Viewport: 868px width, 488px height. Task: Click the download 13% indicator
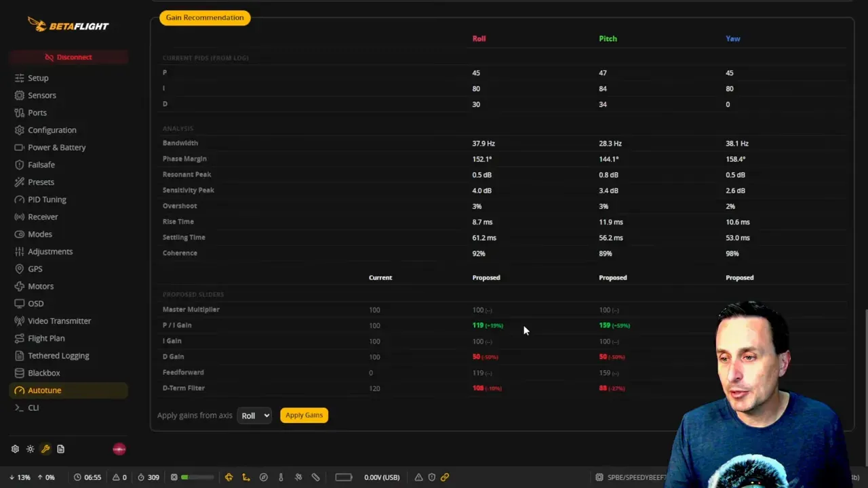pos(20,477)
